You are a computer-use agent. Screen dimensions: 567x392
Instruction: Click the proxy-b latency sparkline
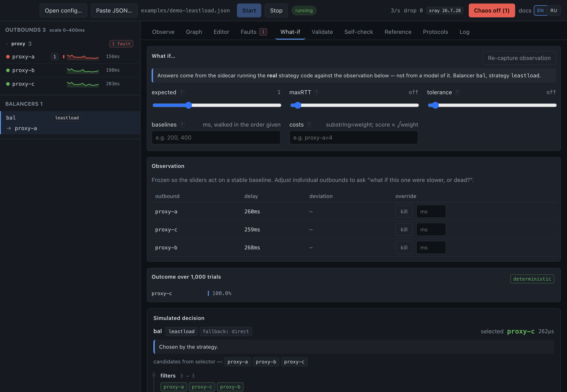[83, 71]
